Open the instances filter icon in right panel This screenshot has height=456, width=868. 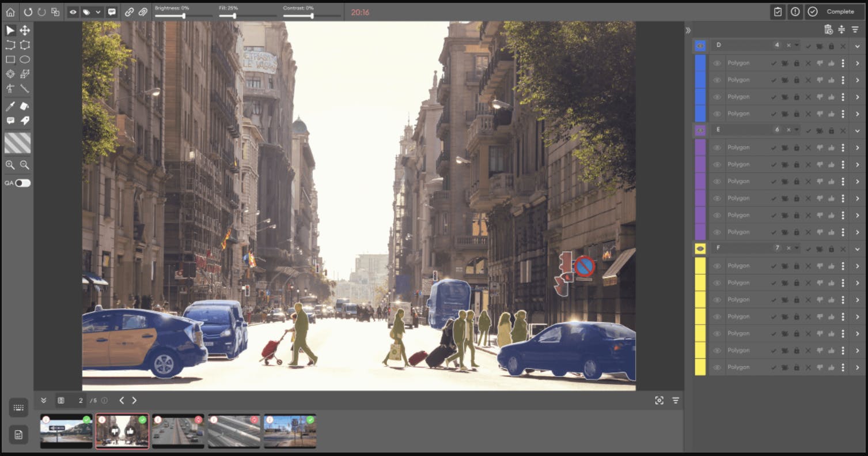(x=855, y=29)
